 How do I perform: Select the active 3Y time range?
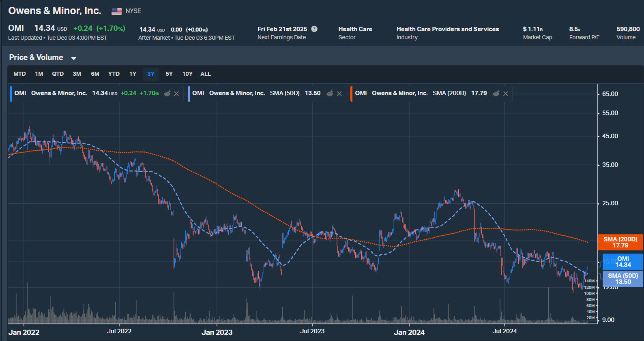click(x=151, y=74)
